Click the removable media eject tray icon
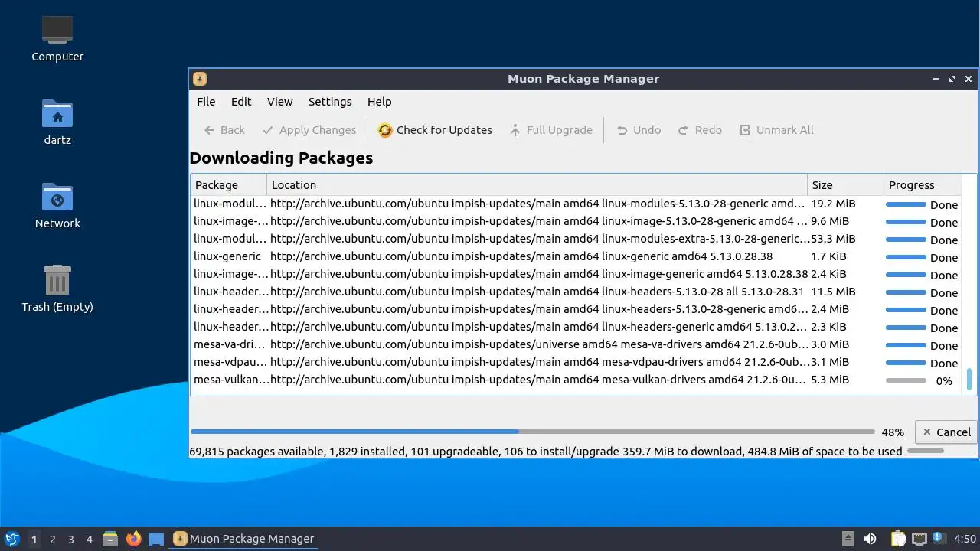This screenshot has height=551, width=980. coord(848,539)
